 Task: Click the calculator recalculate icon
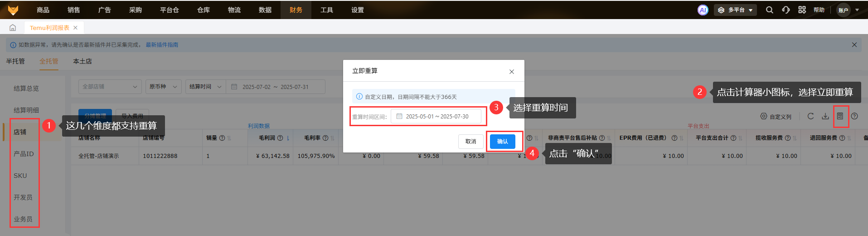tap(840, 116)
